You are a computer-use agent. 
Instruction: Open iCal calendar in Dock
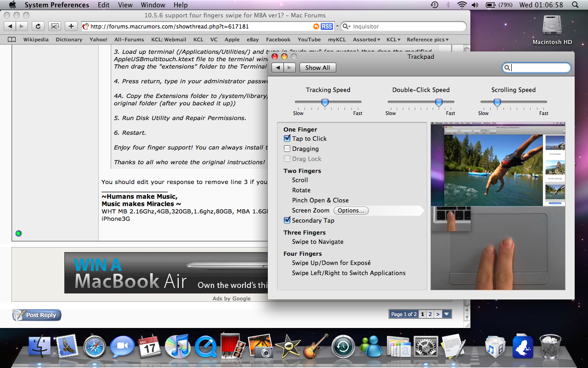pyautogui.click(x=149, y=347)
